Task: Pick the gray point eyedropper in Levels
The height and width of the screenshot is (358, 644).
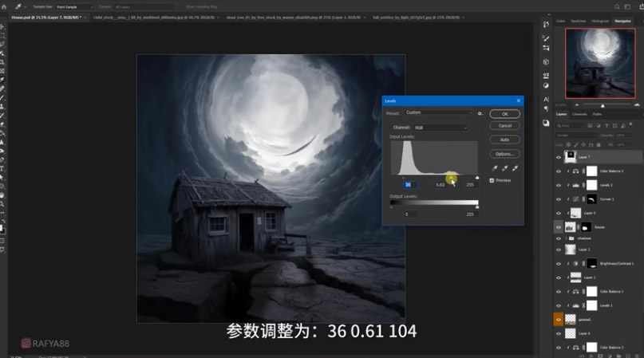Action: tap(504, 169)
